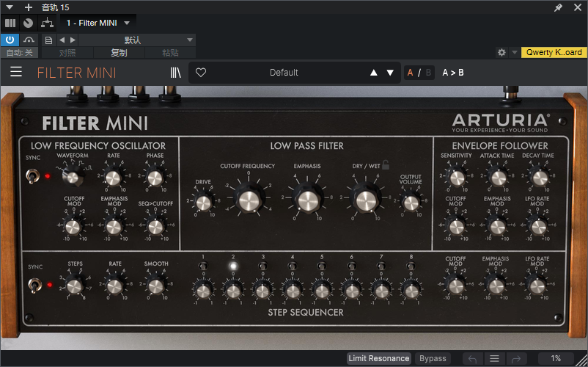The image size is (588, 367).
Task: Click the redo arrow in bottom bar
Action: coord(516,359)
